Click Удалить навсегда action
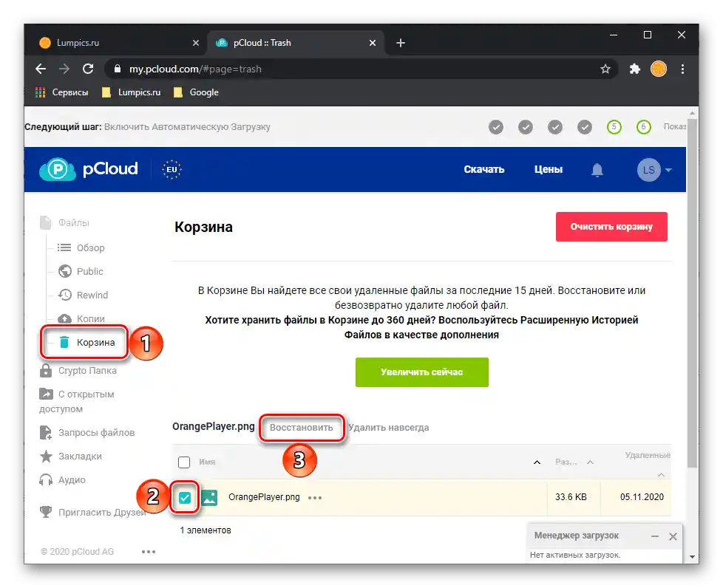This screenshot has height=588, width=723. tap(388, 428)
